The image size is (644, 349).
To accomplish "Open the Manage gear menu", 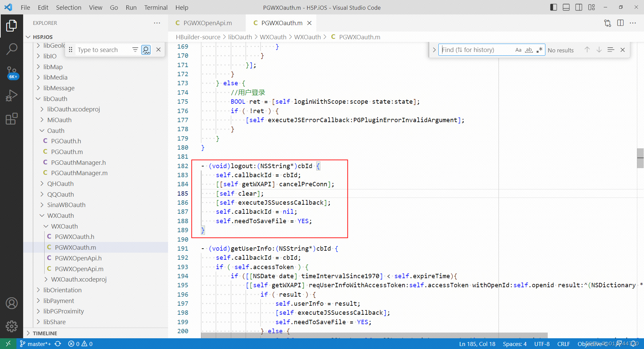I will click(11, 326).
